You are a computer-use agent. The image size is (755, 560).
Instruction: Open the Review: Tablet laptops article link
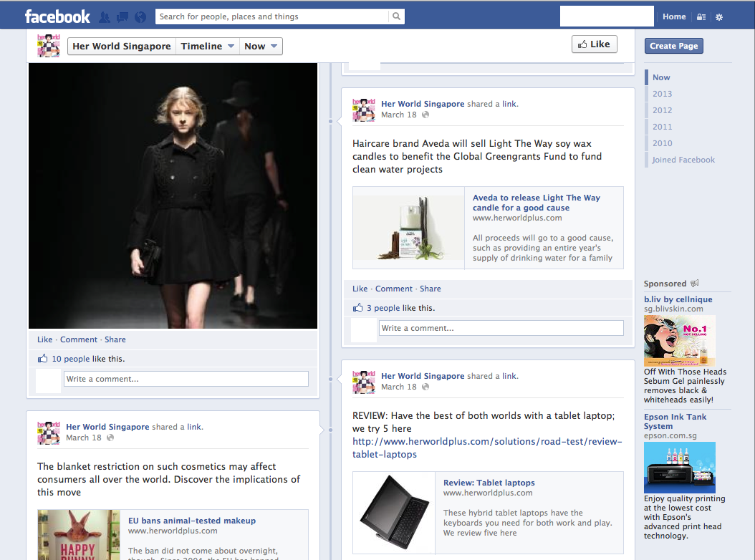(489, 483)
